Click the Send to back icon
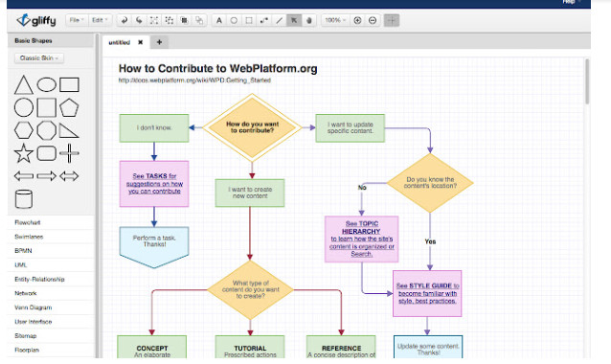 pyautogui.click(x=199, y=20)
